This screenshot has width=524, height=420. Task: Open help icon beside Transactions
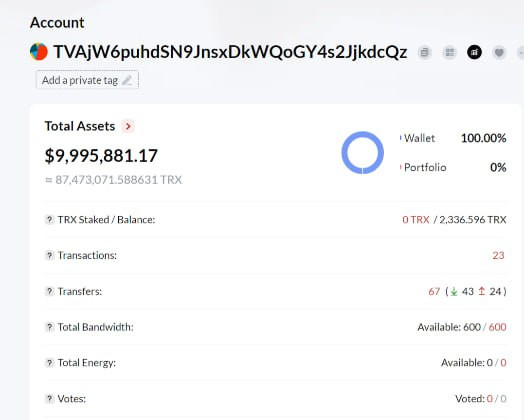tap(49, 255)
